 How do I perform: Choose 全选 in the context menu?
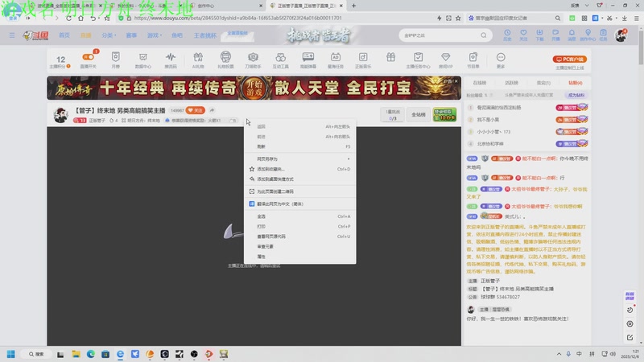pos(299,216)
